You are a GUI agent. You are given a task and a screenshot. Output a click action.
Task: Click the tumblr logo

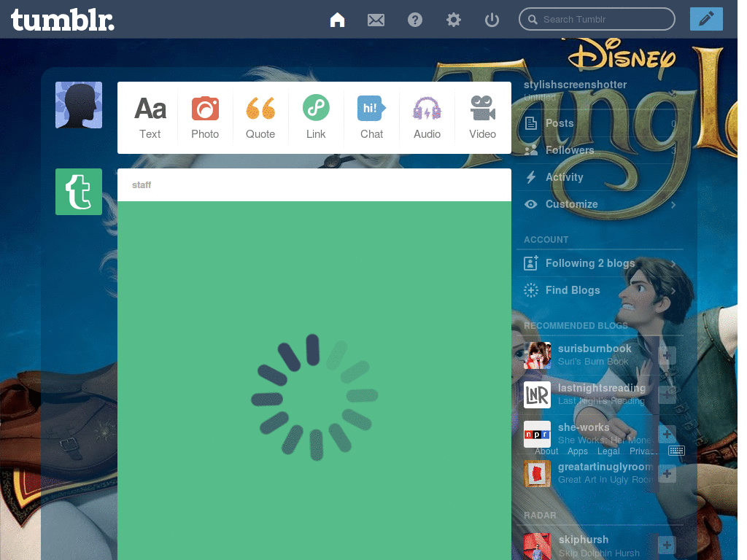[63, 20]
